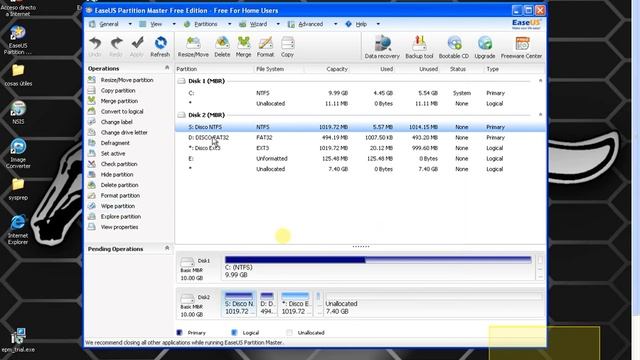Select Delete partition in Operations panel
640x360 pixels.
tap(120, 185)
